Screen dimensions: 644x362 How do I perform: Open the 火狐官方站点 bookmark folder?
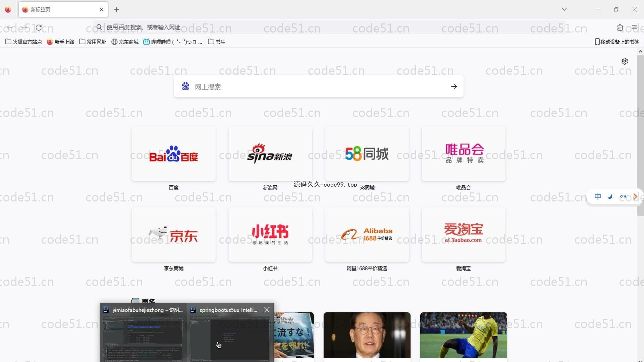23,42
